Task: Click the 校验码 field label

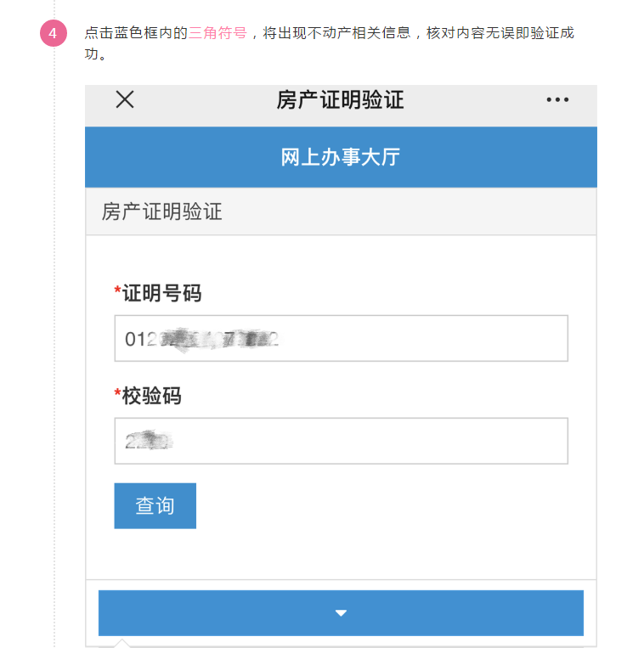Action: 152,396
